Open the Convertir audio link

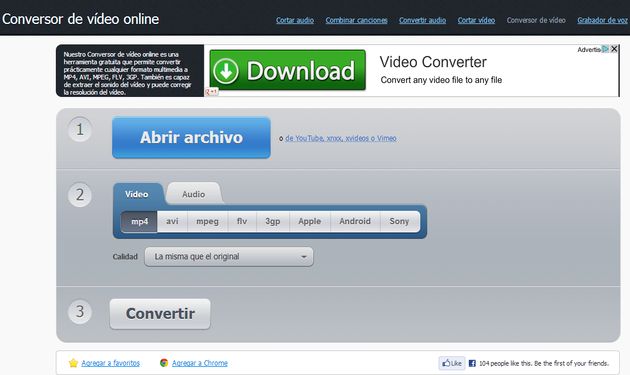(422, 20)
